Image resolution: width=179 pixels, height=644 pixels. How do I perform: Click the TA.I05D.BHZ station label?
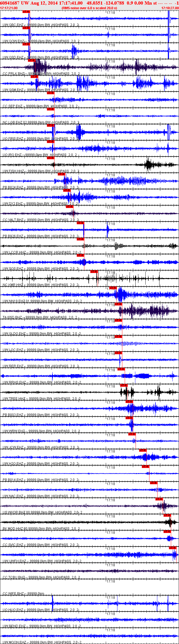tap(12, 317)
